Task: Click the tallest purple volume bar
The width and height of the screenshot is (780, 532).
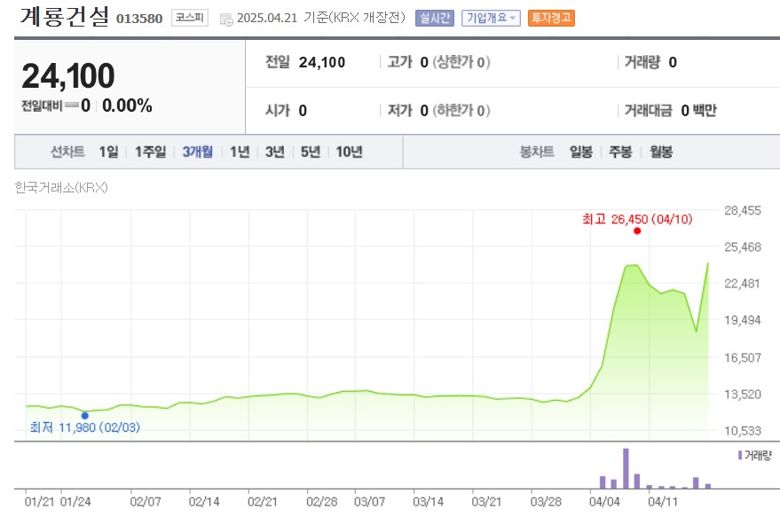Action: click(626, 468)
